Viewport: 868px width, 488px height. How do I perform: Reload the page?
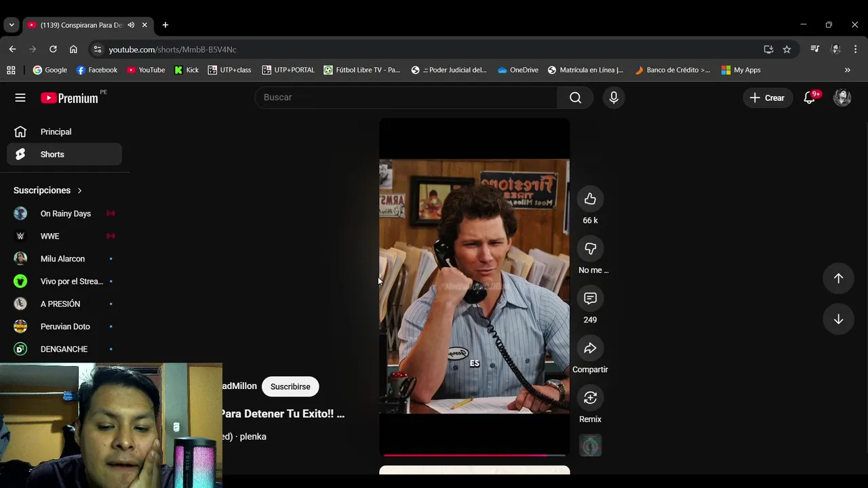point(53,49)
